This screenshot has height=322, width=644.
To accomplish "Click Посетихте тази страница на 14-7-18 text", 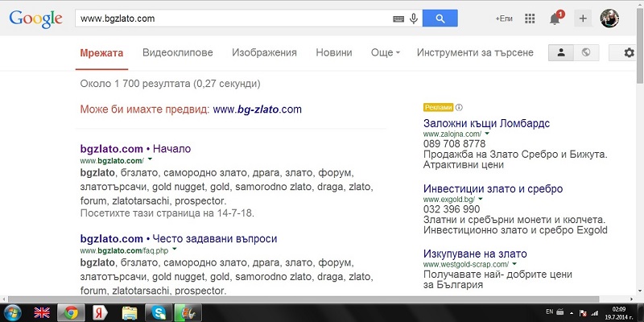I will point(167,213).
